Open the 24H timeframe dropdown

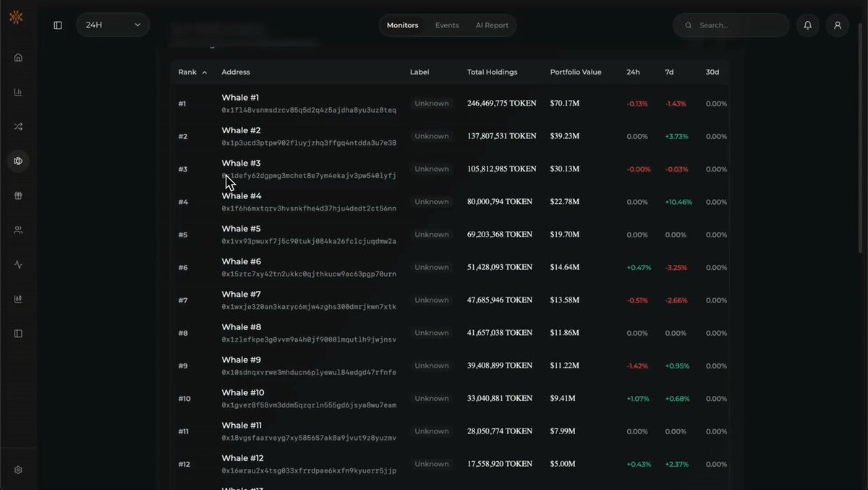pyautogui.click(x=113, y=25)
